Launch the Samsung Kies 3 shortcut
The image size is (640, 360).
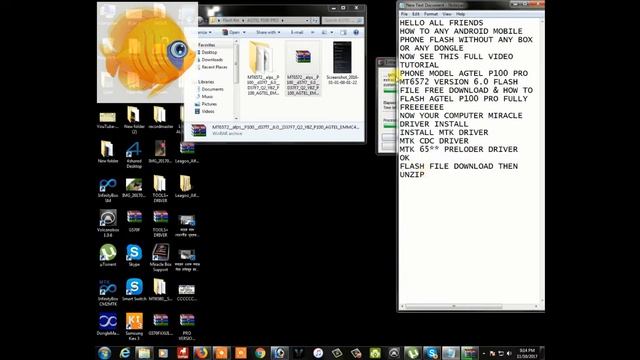(134, 327)
